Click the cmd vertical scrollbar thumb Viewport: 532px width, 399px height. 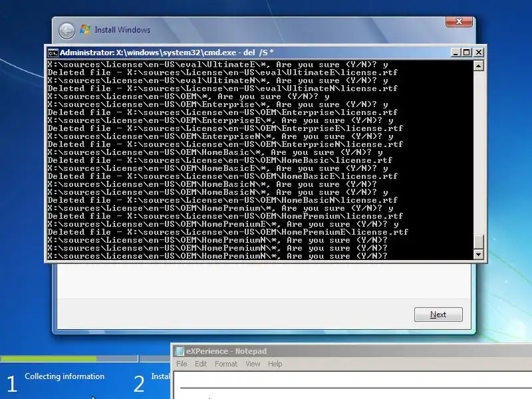coord(478,242)
